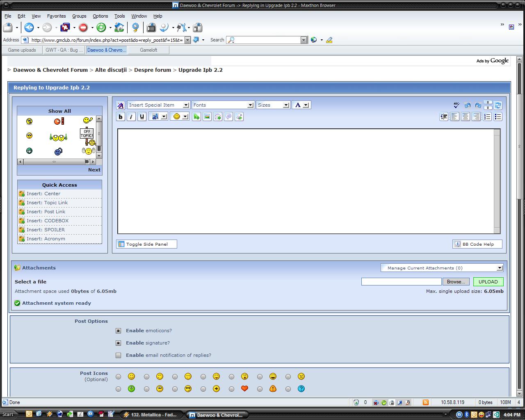Image resolution: width=525 pixels, height=420 pixels.
Task: Insert bulleted list in editor
Action: click(x=498, y=117)
